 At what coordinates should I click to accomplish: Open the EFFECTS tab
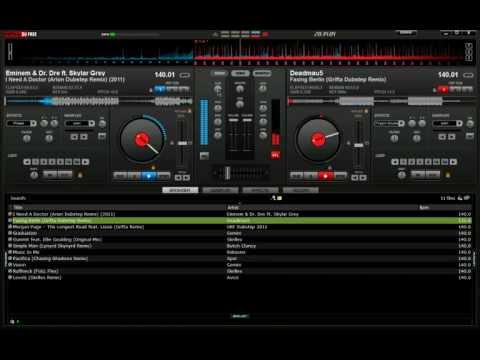(260, 190)
